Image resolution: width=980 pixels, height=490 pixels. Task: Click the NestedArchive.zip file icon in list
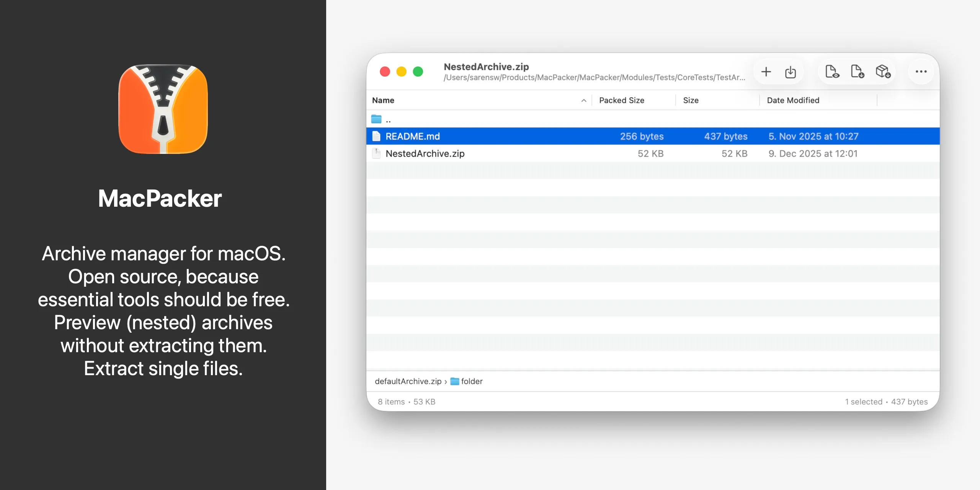pos(376,154)
